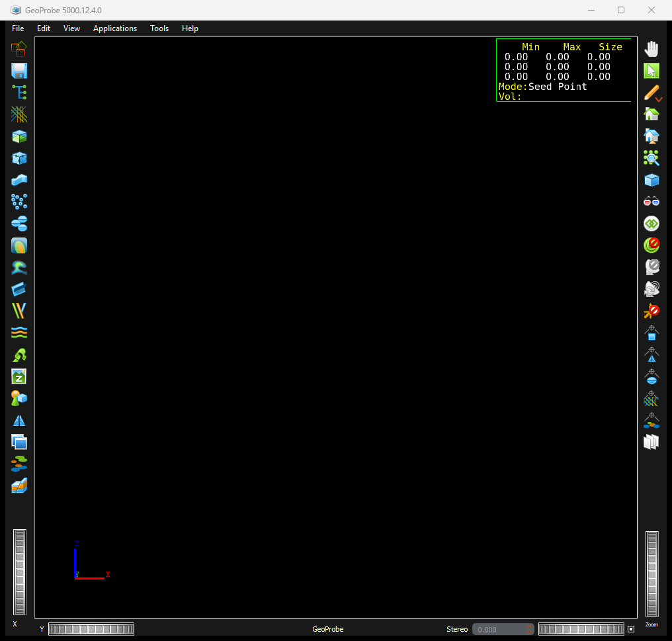Screen dimensions: 672x641
Task: Click the small square button at bottom right
Action: coord(631,629)
